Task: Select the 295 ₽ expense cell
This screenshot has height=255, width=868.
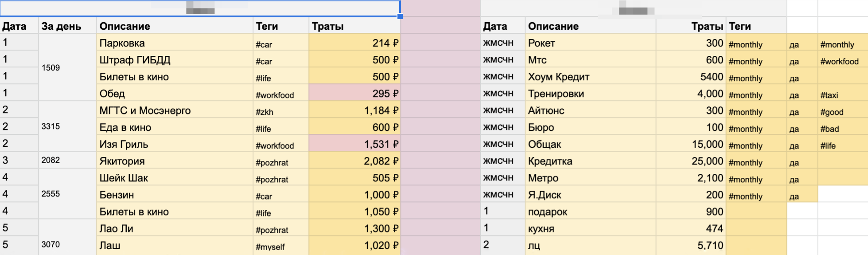Action: pyautogui.click(x=354, y=93)
